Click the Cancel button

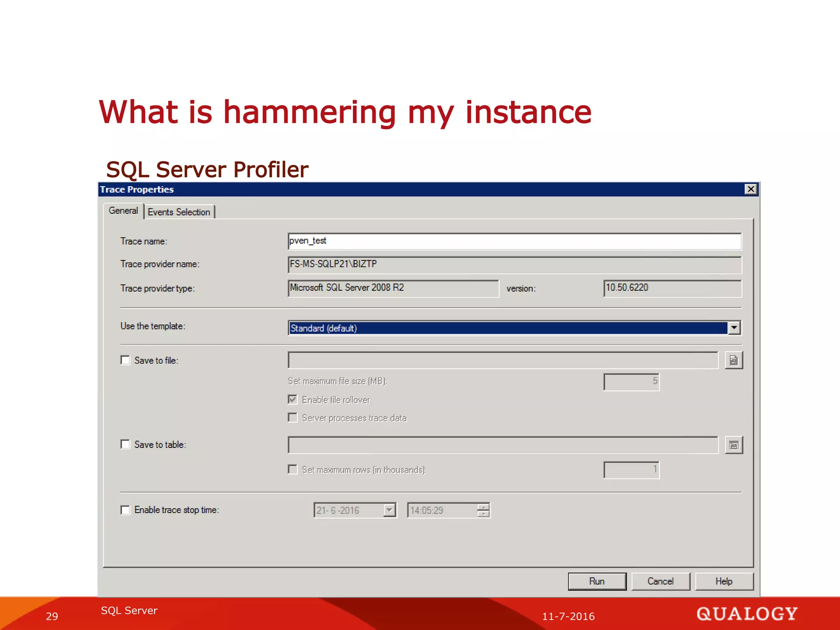[660, 581]
